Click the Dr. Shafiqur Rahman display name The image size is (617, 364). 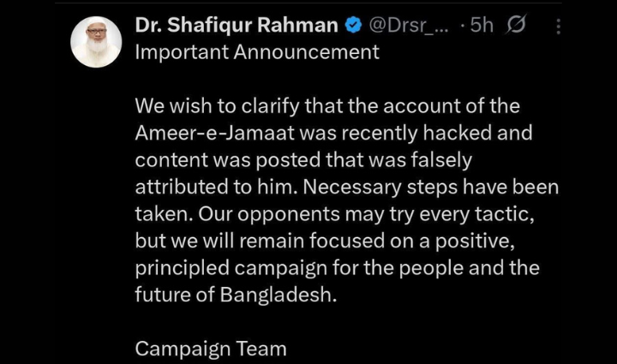point(237,26)
